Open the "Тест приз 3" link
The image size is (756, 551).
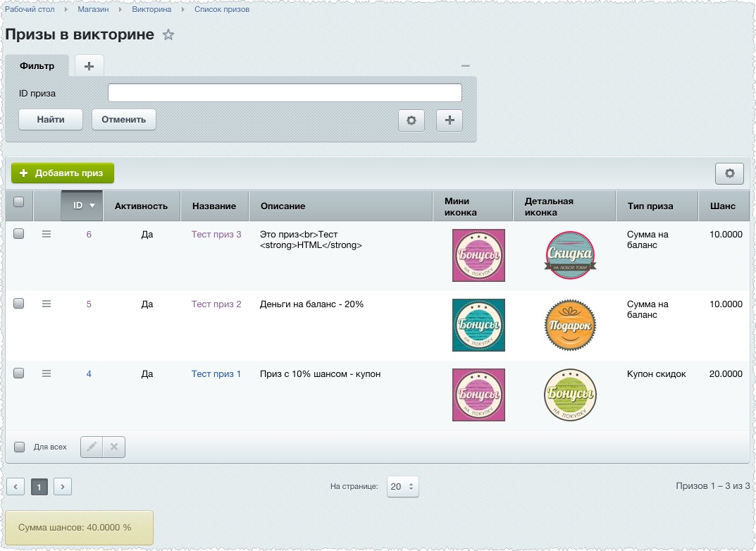(x=216, y=235)
